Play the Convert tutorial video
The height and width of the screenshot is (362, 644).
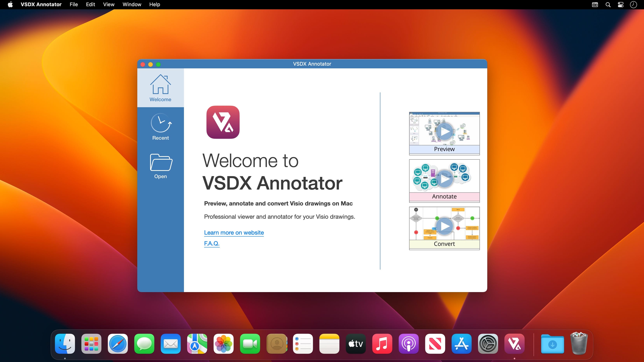click(x=444, y=226)
